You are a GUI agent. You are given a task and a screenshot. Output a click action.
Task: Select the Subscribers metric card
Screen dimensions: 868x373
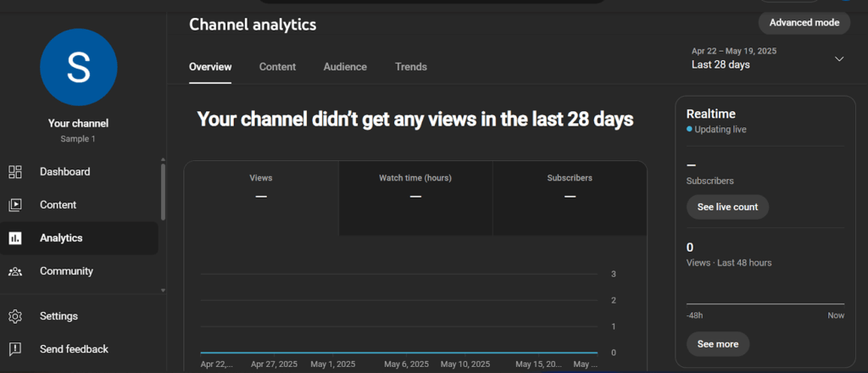pyautogui.click(x=570, y=188)
